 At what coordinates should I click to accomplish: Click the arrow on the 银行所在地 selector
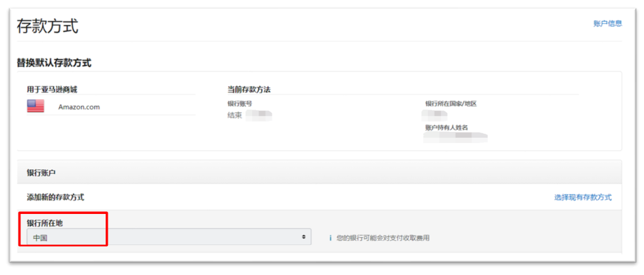[303, 237]
